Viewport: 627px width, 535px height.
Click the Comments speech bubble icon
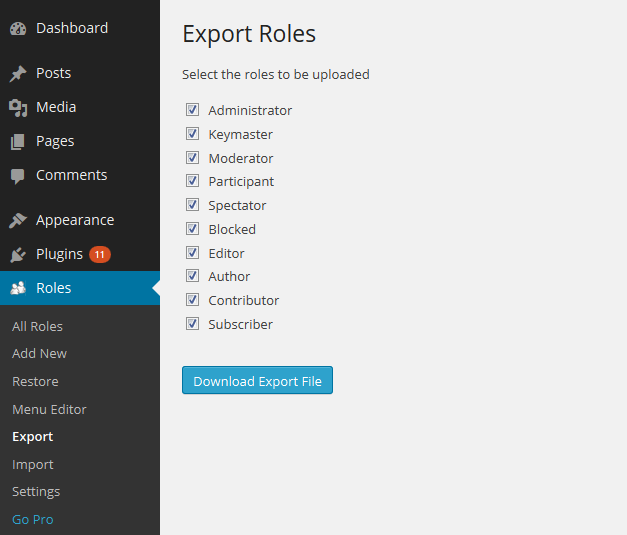point(18,176)
